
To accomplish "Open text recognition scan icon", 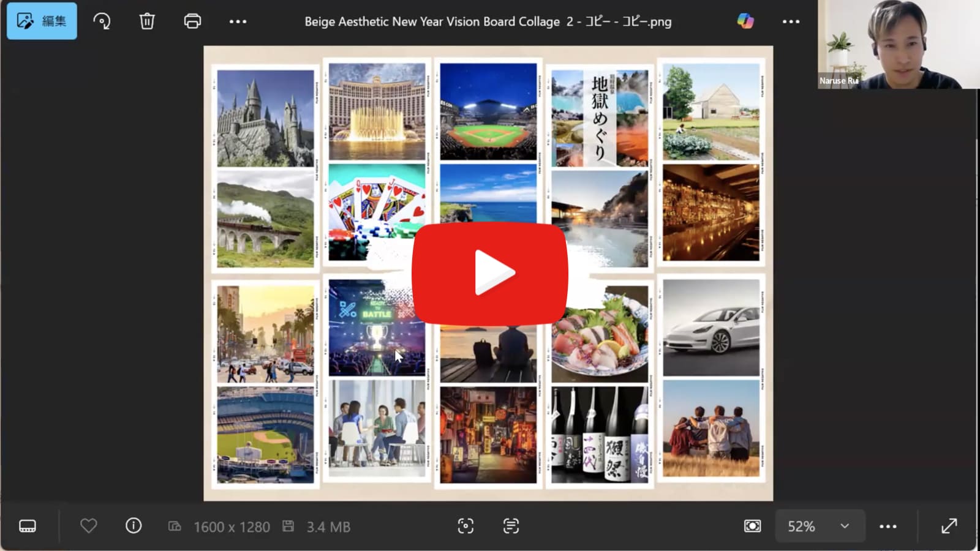I will coord(511,526).
